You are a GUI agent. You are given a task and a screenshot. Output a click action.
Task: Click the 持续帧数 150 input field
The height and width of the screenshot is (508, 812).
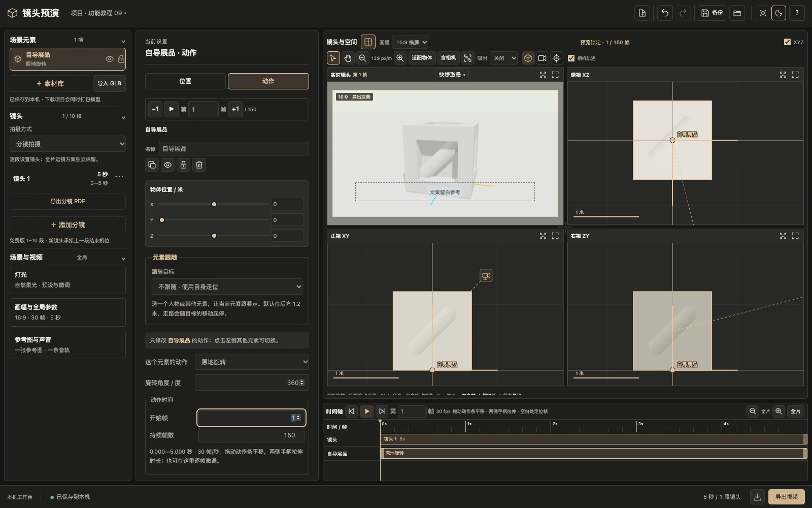(x=252, y=435)
